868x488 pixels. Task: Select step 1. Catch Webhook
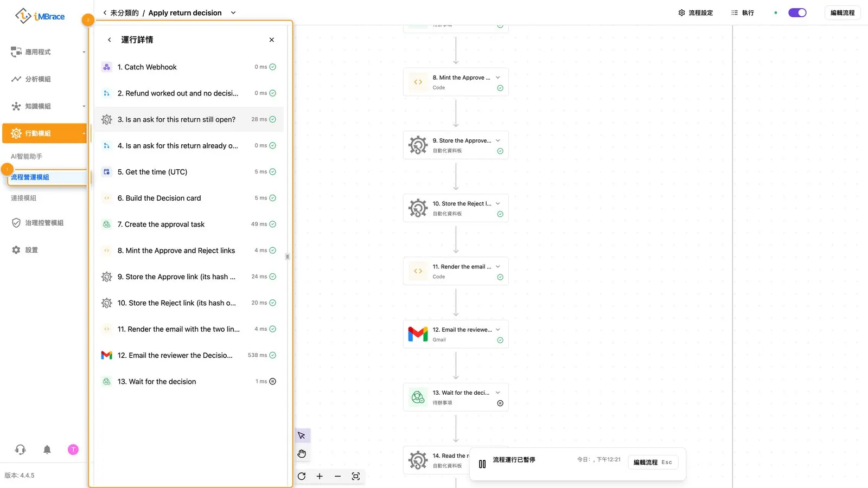pos(189,67)
